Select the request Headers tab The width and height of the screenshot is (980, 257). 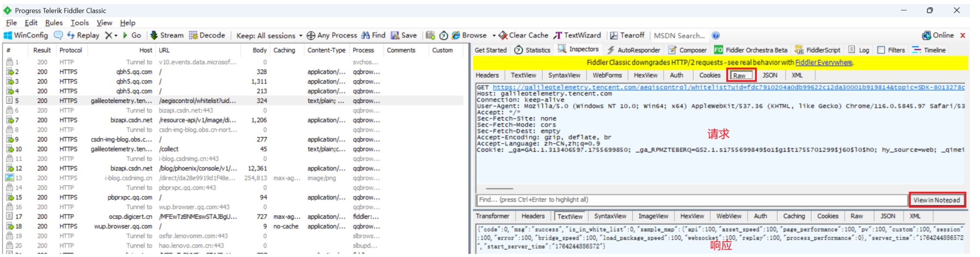tap(487, 75)
